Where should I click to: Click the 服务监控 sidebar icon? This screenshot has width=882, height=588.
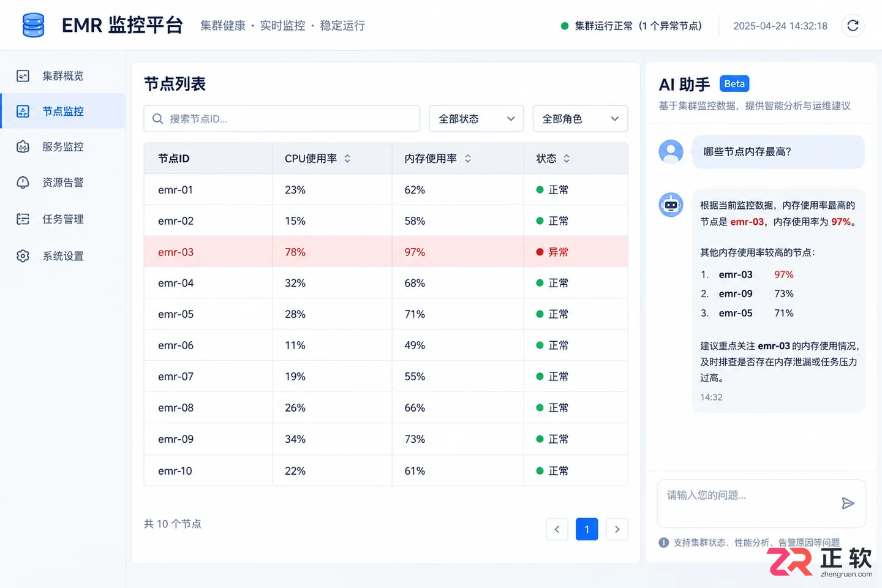(x=23, y=147)
